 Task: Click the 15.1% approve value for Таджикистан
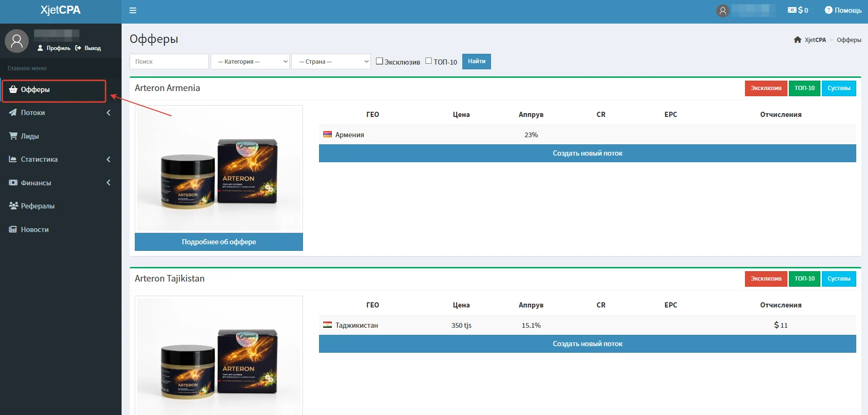pos(531,325)
